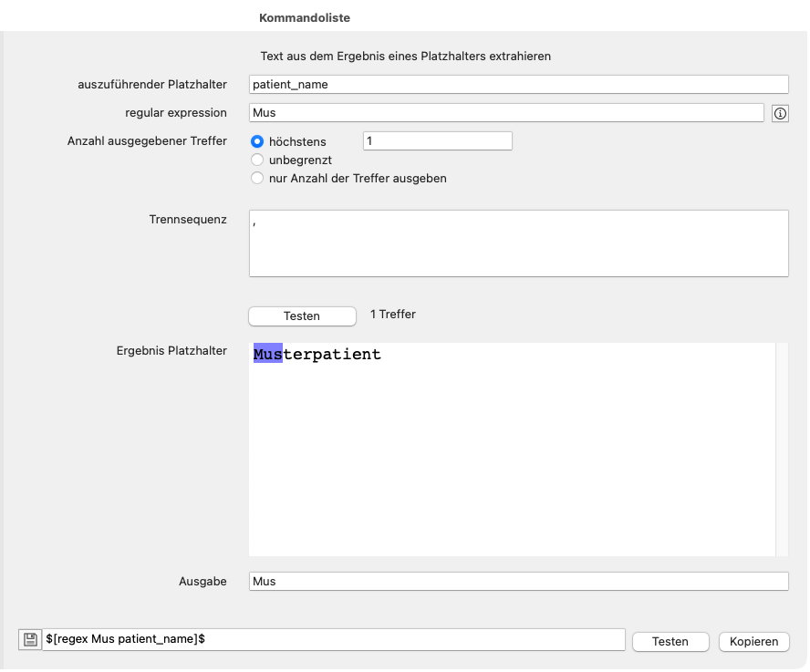Select the höchstens radio button
The height and width of the screenshot is (672, 810).
256,141
